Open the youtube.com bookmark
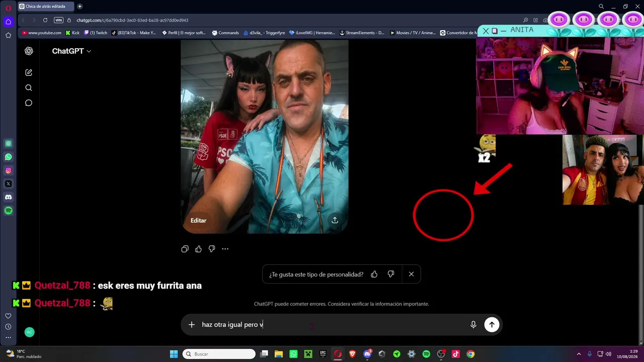Viewport: 644px width, 362px height. coord(42,33)
